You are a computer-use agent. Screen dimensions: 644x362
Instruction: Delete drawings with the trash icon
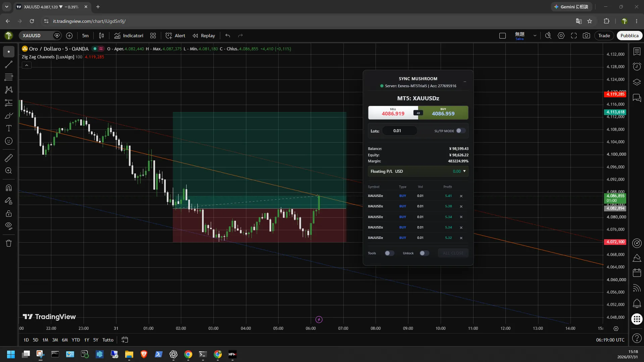tap(9, 243)
